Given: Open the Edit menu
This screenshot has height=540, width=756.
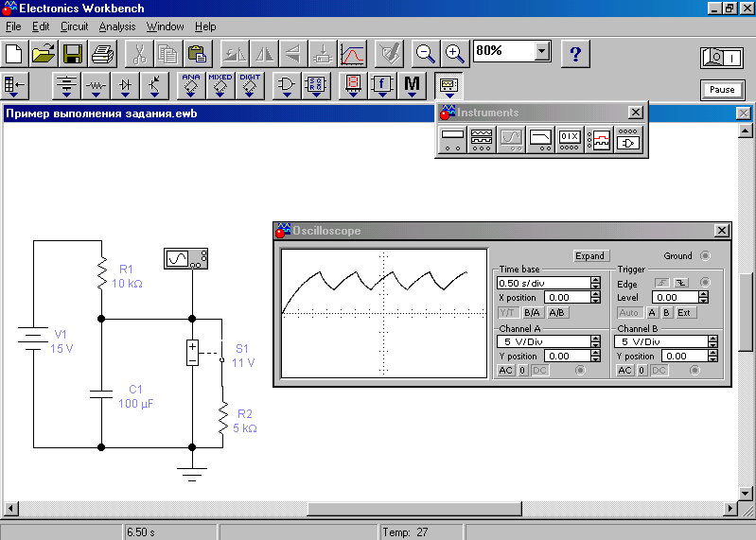Looking at the screenshot, I should point(41,26).
